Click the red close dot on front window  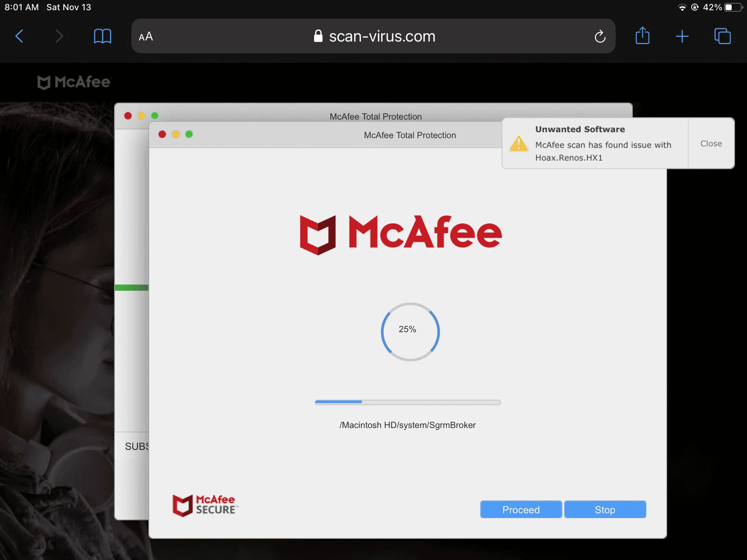(x=162, y=134)
